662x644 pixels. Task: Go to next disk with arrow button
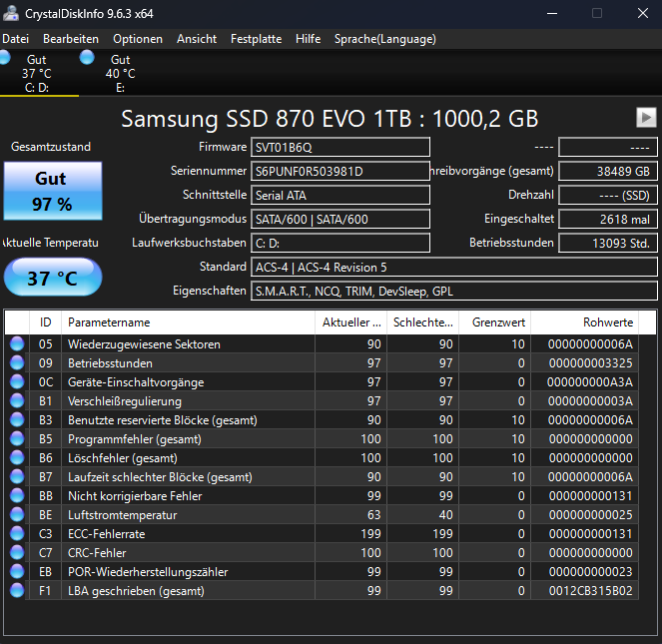coord(646,117)
